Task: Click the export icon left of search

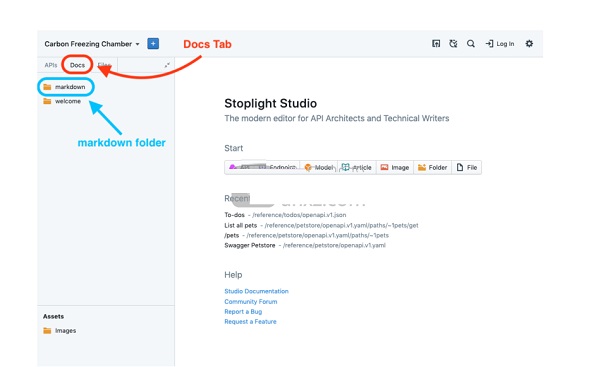Action: (x=436, y=44)
